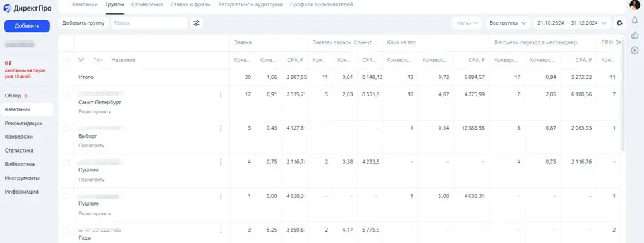The width and height of the screenshot is (644, 243).
Task: Tick checkbox for Пушкин row with Посмотреть link
Action: (66, 163)
